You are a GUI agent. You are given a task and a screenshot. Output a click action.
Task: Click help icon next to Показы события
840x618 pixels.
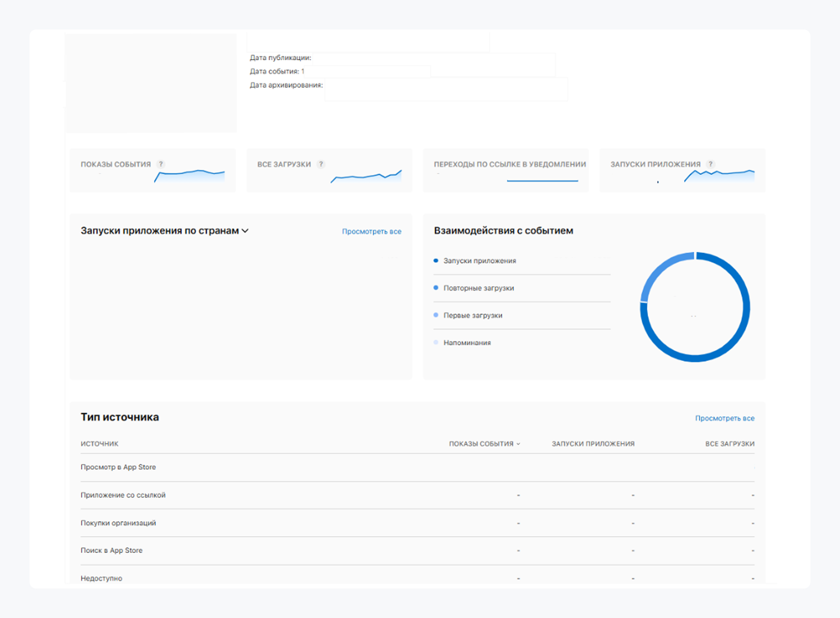point(161,164)
